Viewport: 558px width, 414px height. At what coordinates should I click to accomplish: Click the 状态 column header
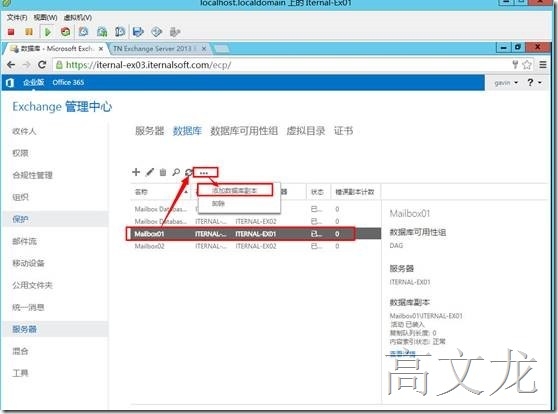pos(317,192)
